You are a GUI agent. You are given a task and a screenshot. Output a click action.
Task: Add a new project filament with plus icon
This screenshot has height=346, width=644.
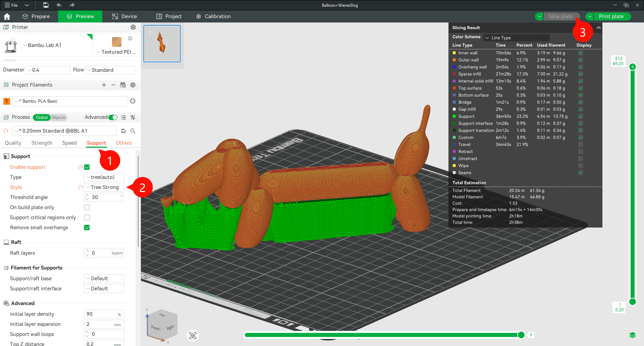click(104, 85)
